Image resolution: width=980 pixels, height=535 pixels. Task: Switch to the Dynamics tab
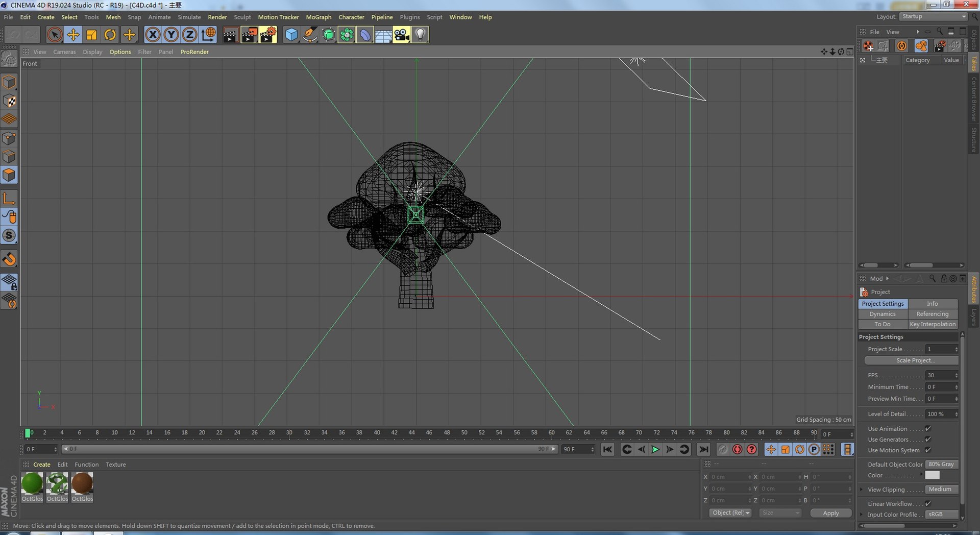[x=883, y=314]
